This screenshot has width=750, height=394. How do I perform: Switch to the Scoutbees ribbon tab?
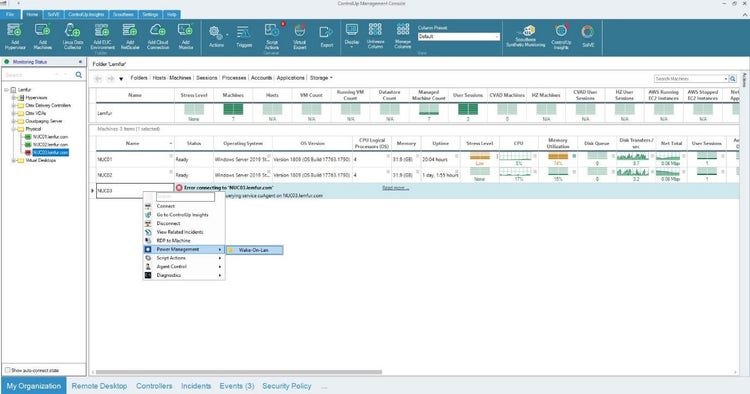pos(123,14)
